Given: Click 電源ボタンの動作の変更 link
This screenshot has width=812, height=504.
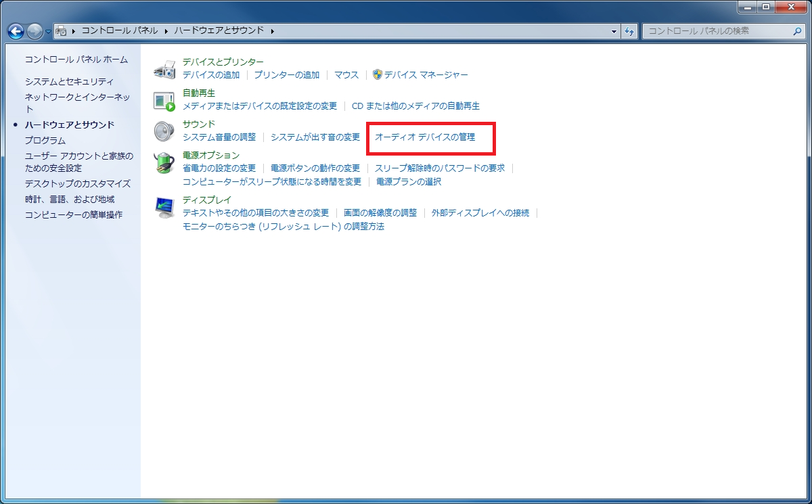Looking at the screenshot, I should (315, 168).
